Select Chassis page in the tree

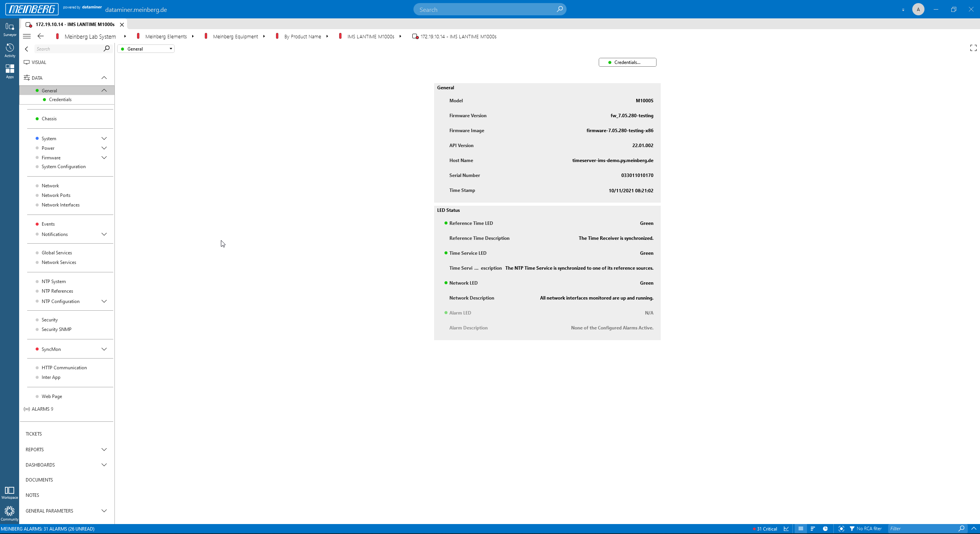49,119
